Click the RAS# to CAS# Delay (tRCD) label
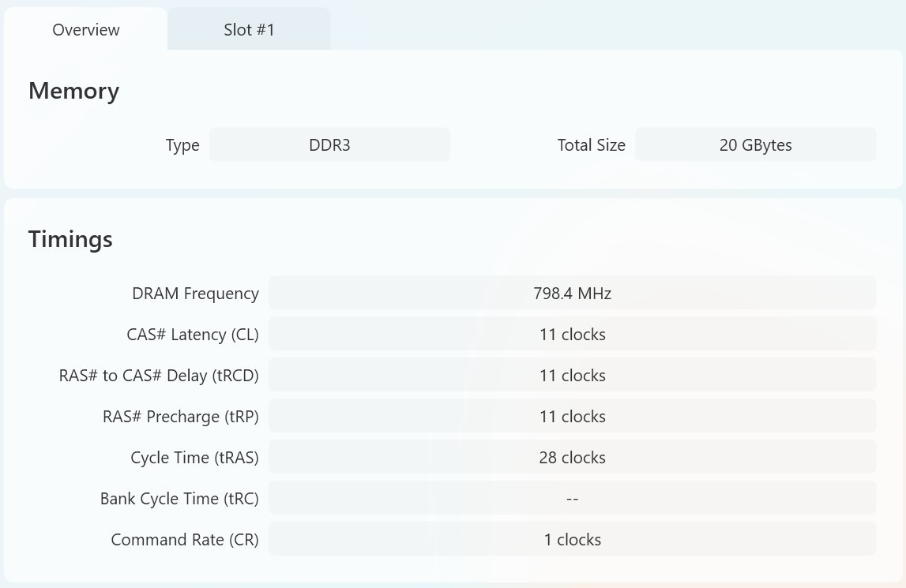The image size is (906, 588). [159, 376]
